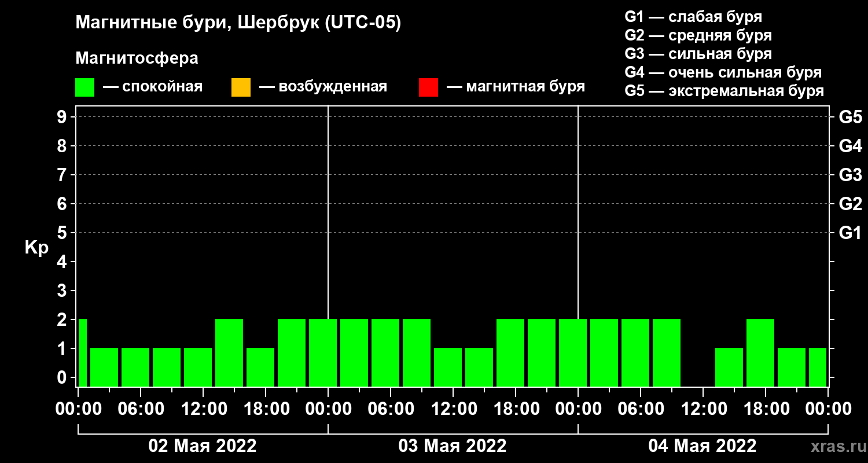Click the Kp 1 bar for 13:00–16:00 on 04 Мая
Viewport: 868px width, 463px height.
[x=729, y=367]
